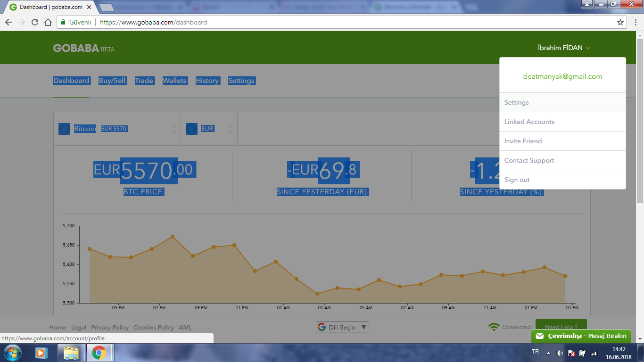Viewport: 644px width, 362px height.
Task: Bookmark page with star icon
Action: tap(620, 22)
